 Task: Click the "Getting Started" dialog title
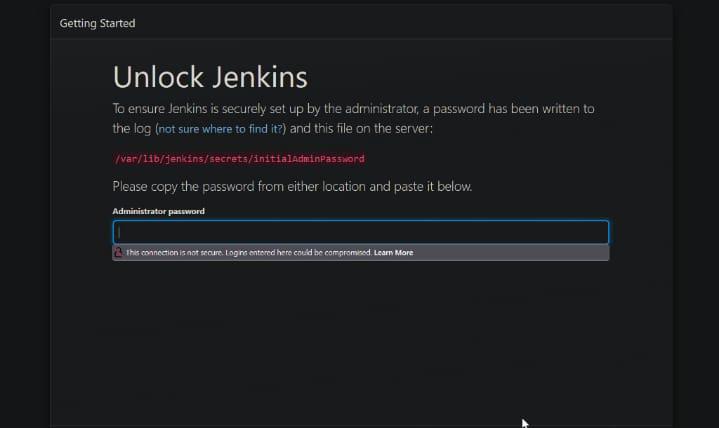(97, 23)
